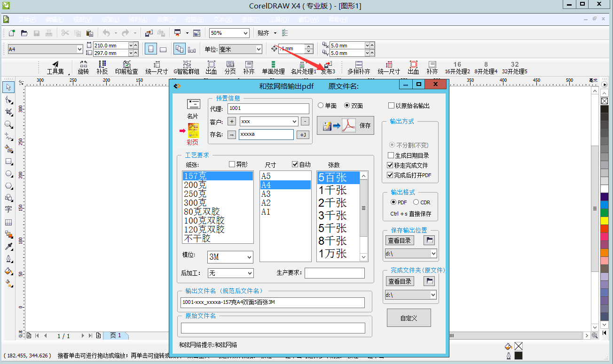Click the +J button beside 存名

(x=303, y=135)
